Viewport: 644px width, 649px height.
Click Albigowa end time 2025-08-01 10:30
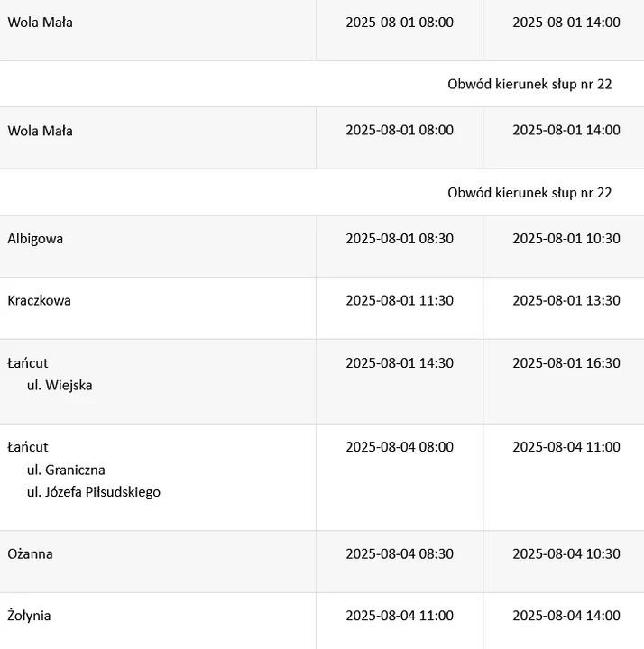[566, 239]
